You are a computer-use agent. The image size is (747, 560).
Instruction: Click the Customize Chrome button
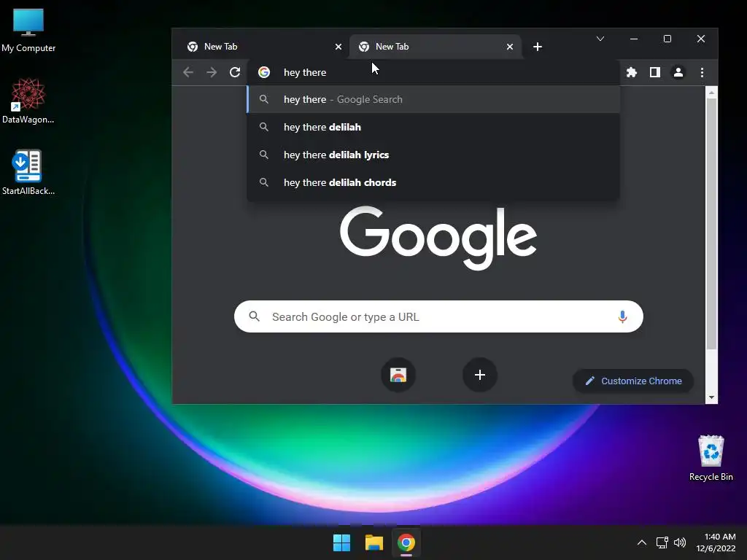[633, 381]
